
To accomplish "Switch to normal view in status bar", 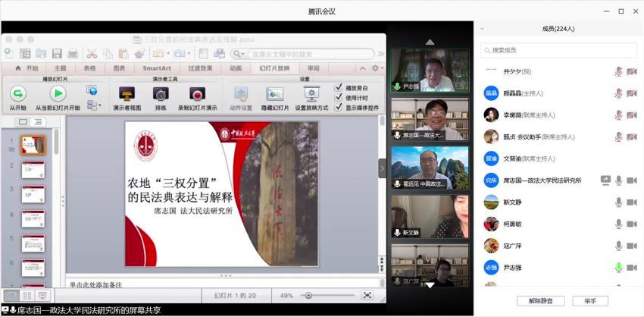I will coord(12,295).
